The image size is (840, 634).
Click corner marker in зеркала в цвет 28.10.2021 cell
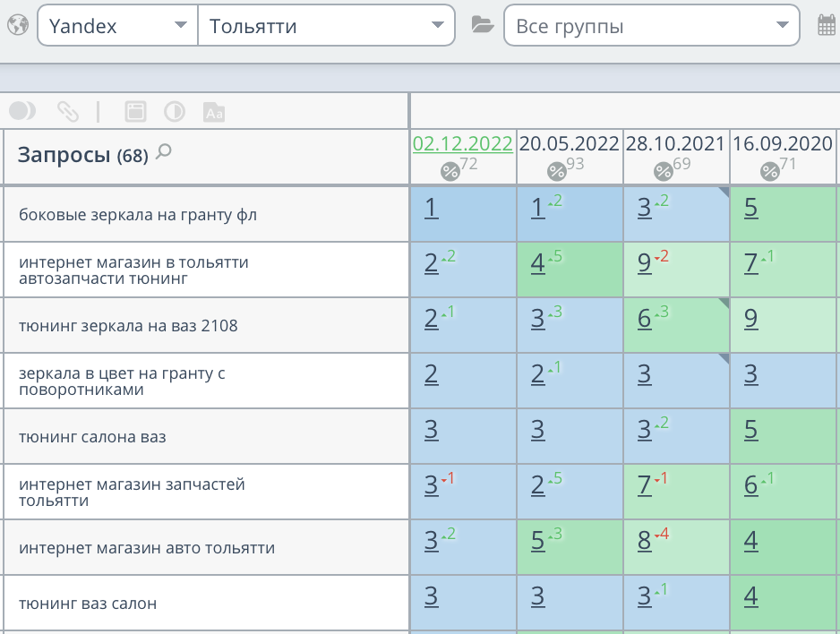coord(724,359)
